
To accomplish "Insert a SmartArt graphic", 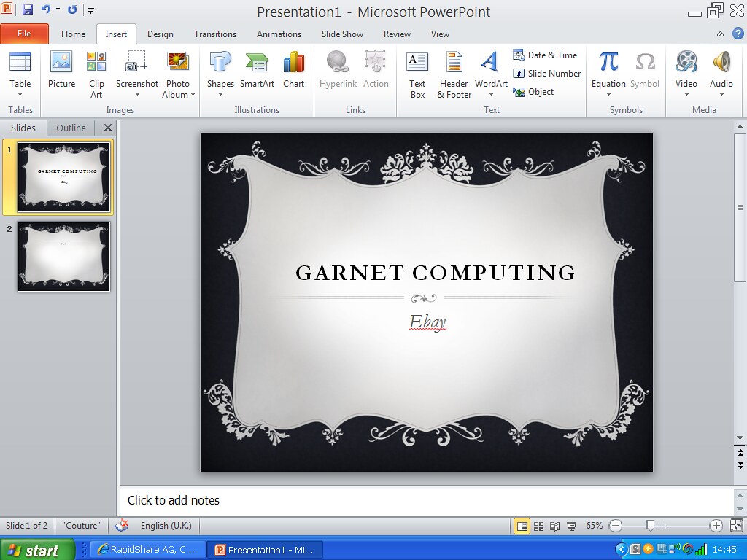I will click(x=257, y=69).
